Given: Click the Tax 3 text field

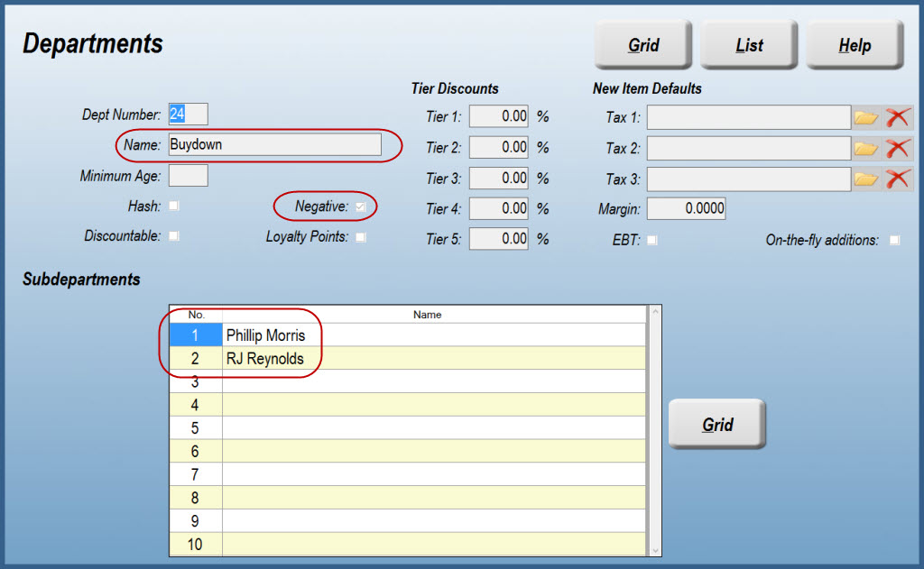Looking at the screenshot, I should (749, 179).
